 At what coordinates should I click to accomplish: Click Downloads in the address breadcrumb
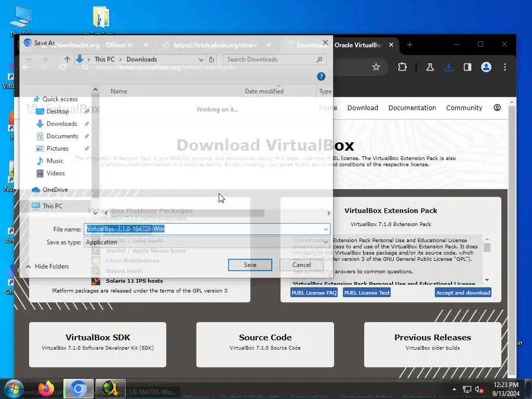[141, 59]
